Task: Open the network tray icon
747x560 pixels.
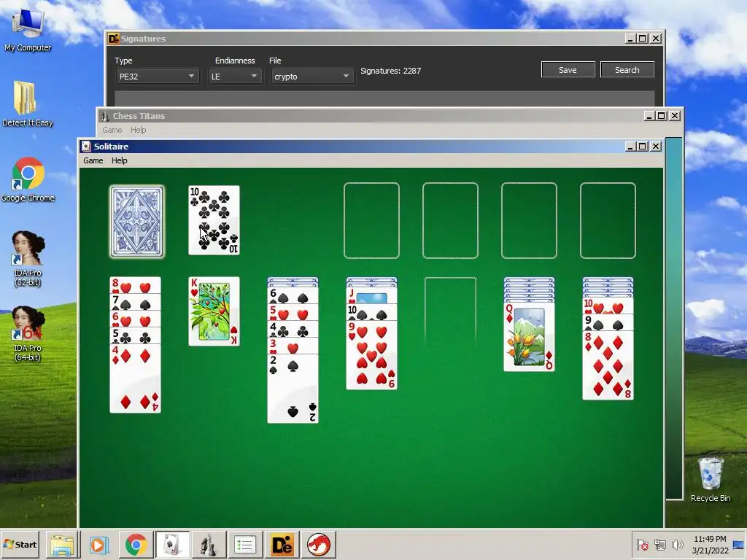Action: pos(659,544)
